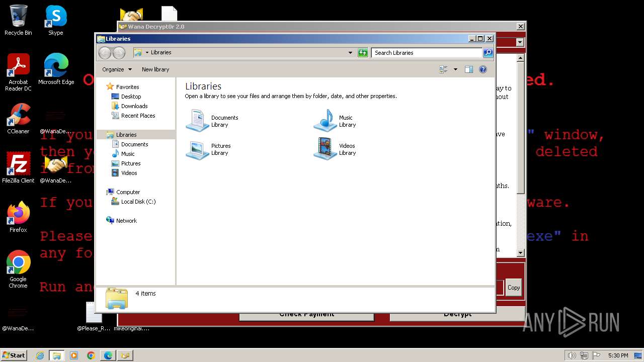
Task: Select Computer in the navigation pane
Action: coord(128,192)
